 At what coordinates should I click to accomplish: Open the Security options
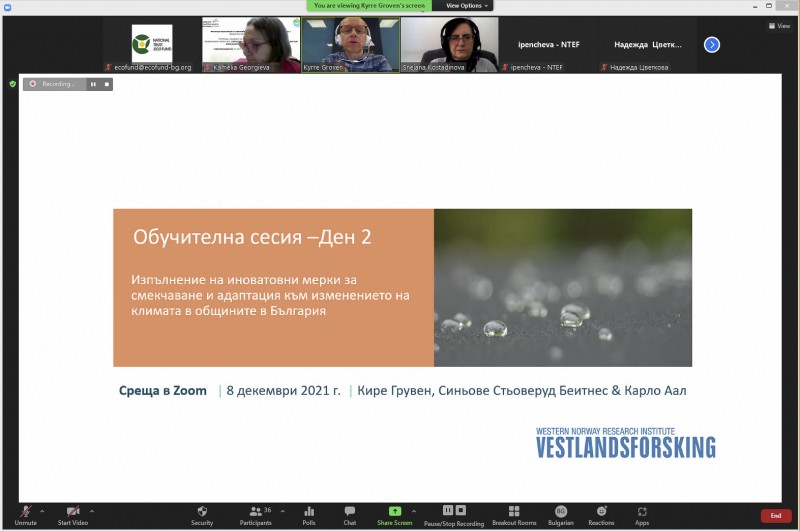[202, 513]
